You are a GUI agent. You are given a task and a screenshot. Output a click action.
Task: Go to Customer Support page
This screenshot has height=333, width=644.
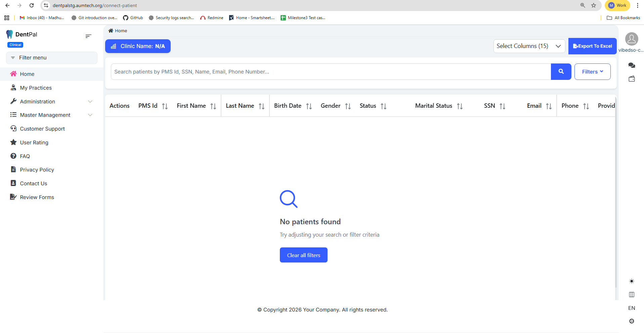point(42,129)
